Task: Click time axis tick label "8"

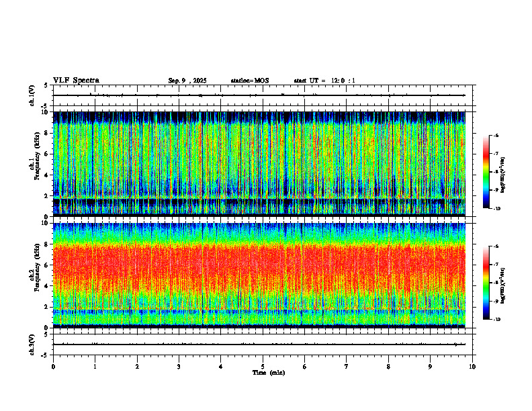Action: (x=388, y=367)
